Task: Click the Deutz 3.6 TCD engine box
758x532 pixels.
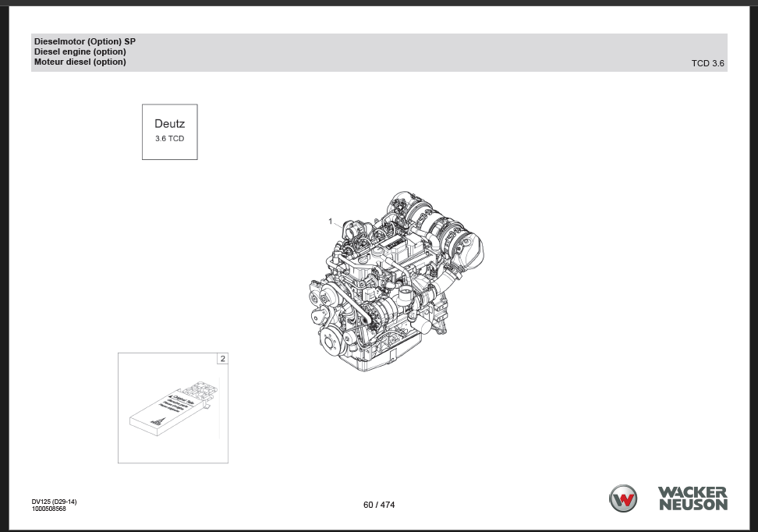Action: coord(169,132)
